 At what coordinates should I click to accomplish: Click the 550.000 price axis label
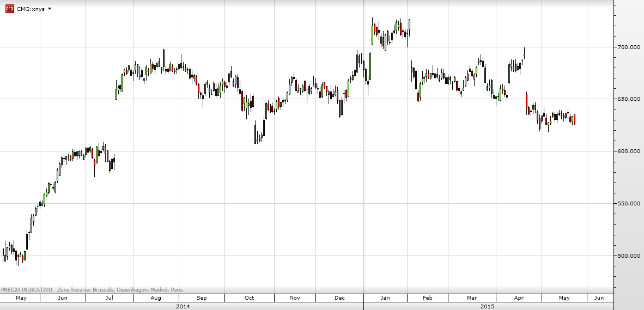tap(628, 203)
